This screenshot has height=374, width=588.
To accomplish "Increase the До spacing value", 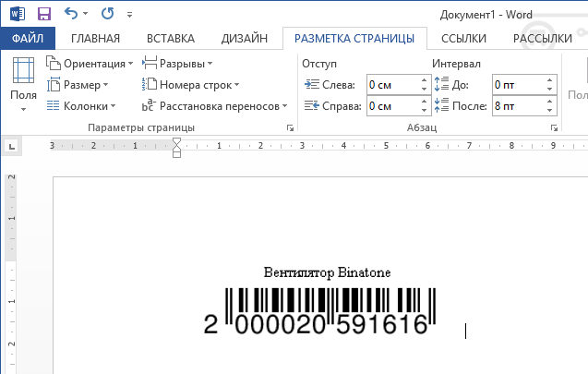I will pyautogui.click(x=550, y=80).
